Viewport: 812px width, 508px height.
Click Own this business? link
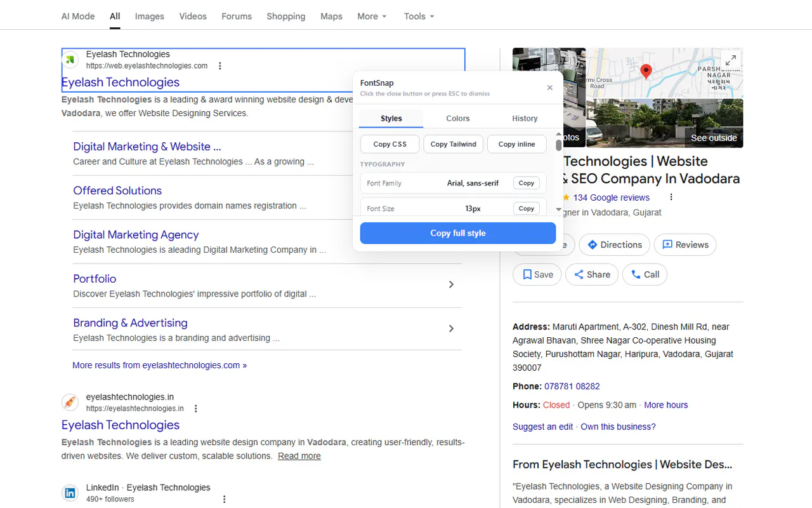point(619,427)
